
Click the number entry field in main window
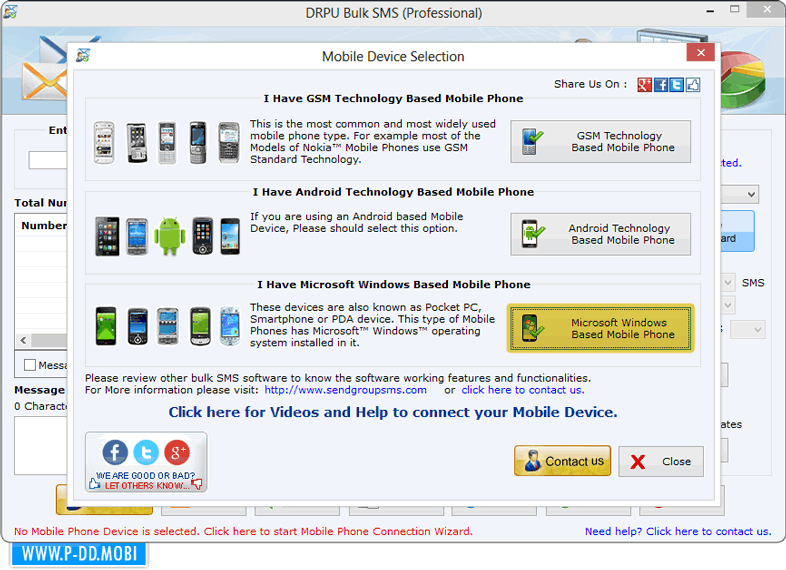click(48, 160)
